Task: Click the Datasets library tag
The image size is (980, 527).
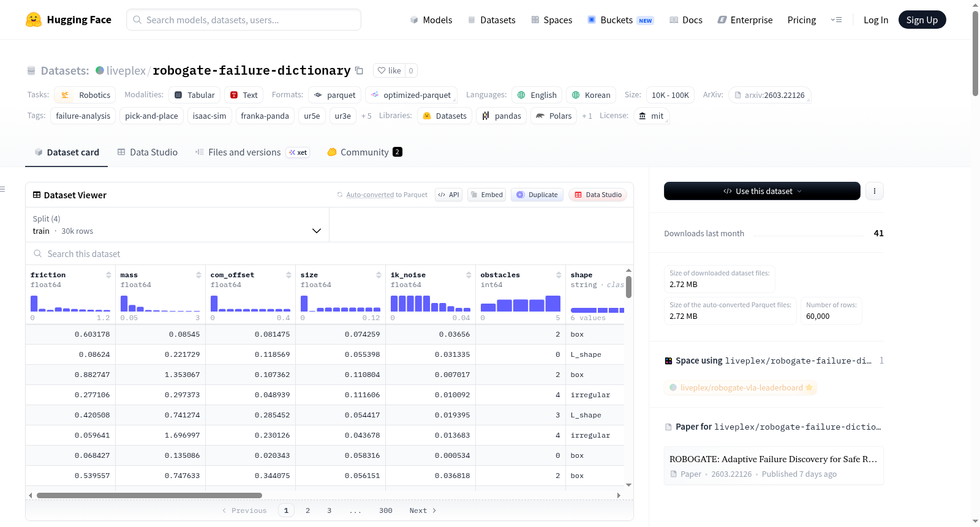Action: pyautogui.click(x=445, y=116)
